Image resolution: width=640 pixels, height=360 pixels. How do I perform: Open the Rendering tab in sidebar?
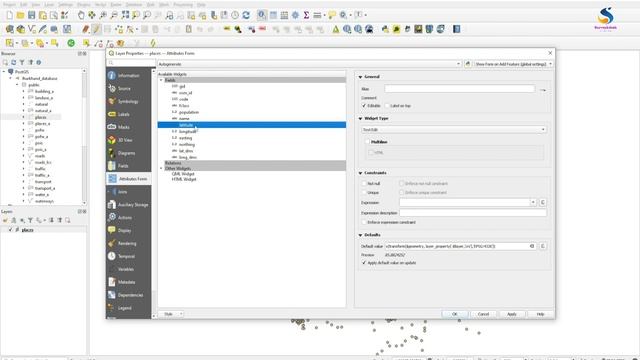pos(129,243)
